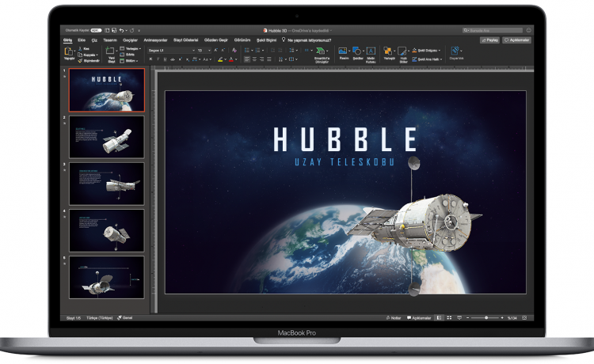Open the Segoe UI font name dropdown
This screenshot has width=594, height=364.
tap(193, 51)
